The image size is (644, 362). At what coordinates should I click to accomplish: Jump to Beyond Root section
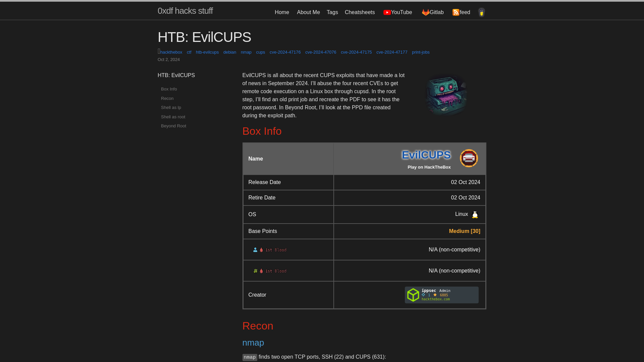click(173, 126)
